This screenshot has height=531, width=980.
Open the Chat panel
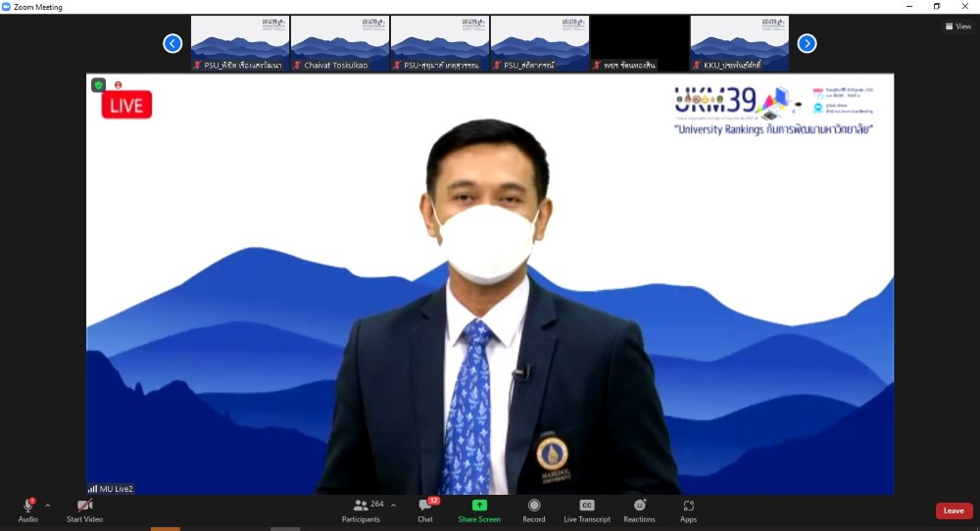425,508
